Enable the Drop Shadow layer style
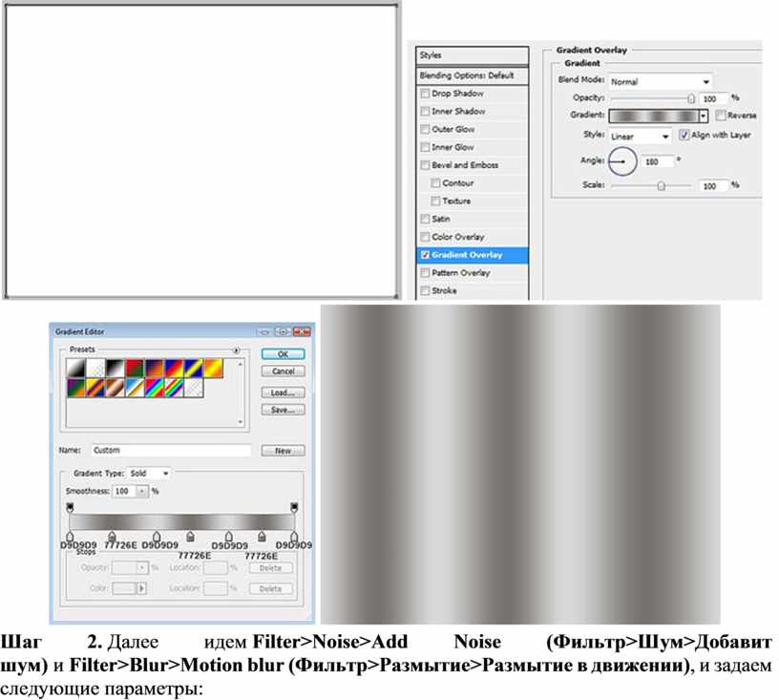Image resolution: width=779 pixels, height=700 pixels. point(425,94)
